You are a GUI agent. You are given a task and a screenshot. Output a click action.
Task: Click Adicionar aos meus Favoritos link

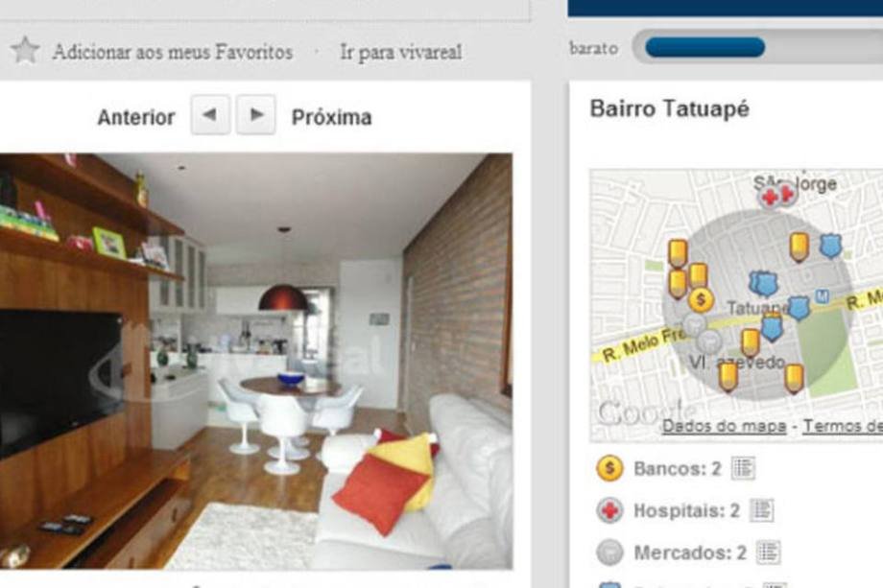173,52
